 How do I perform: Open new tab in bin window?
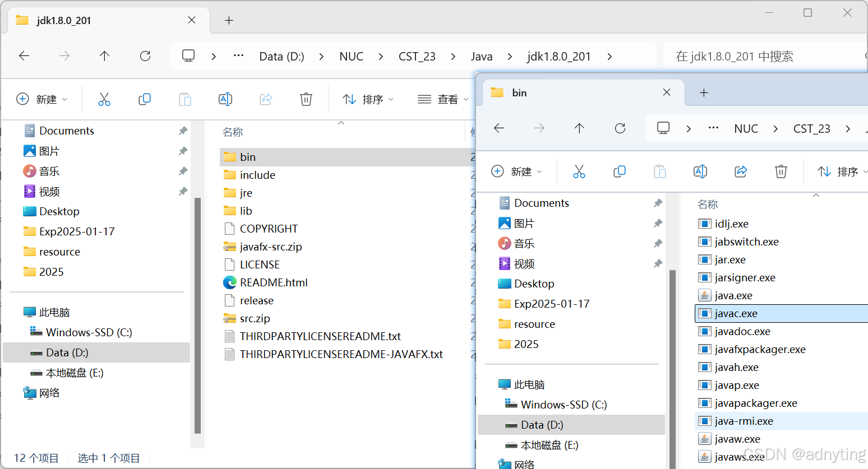(x=704, y=93)
